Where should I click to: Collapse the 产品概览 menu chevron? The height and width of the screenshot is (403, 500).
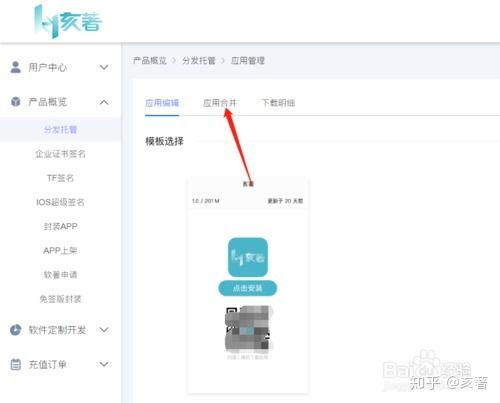pos(104,102)
